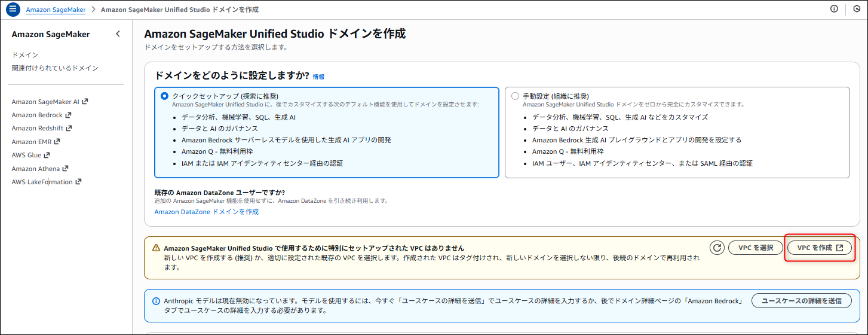Viewport: 868px width, 335px height.
Task: Click the 情報 link beside the heading
Action: click(x=318, y=77)
